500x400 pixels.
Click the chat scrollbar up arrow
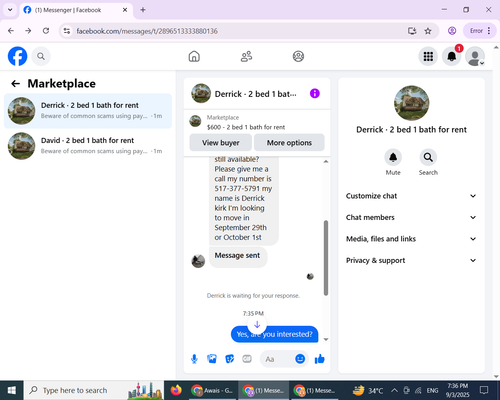pos(326,161)
